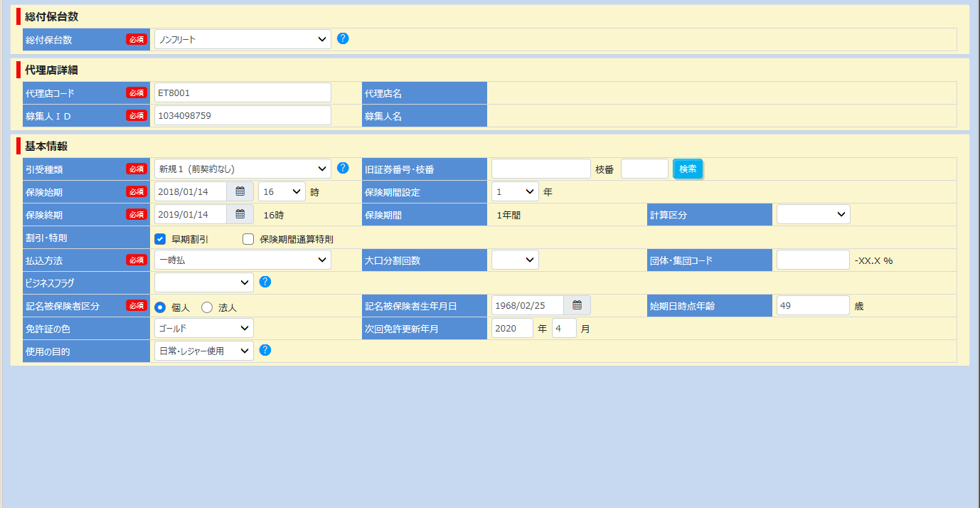This screenshot has height=508, width=980.
Task: Click the 旧証券番号 input field
Action: pos(540,169)
